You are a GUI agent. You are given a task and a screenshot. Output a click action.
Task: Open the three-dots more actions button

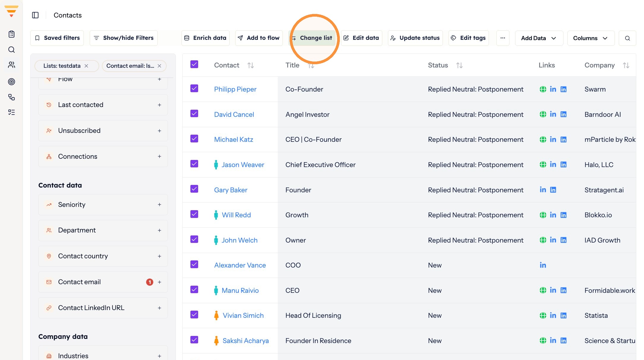click(503, 38)
